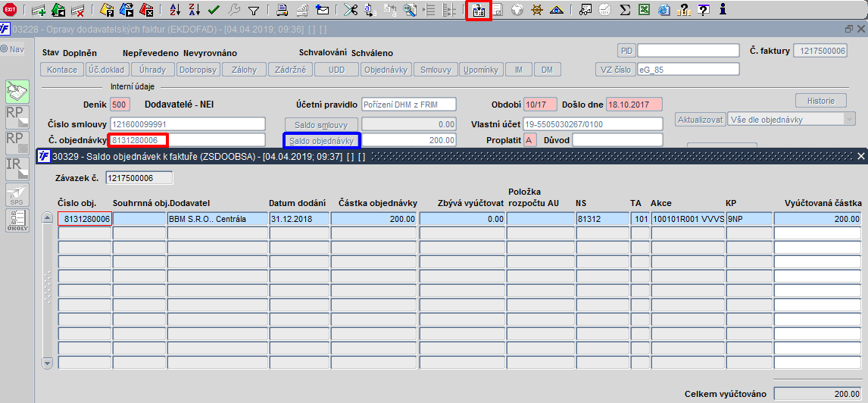Click the Aktualizovat button

[701, 119]
